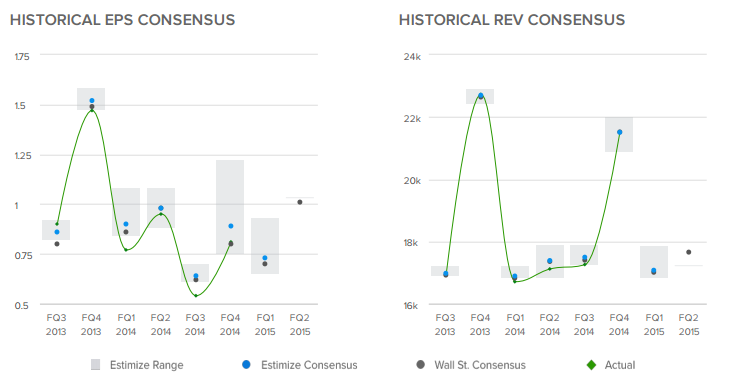
Task: Click the green Actual legend diamond
Action: coord(591,365)
